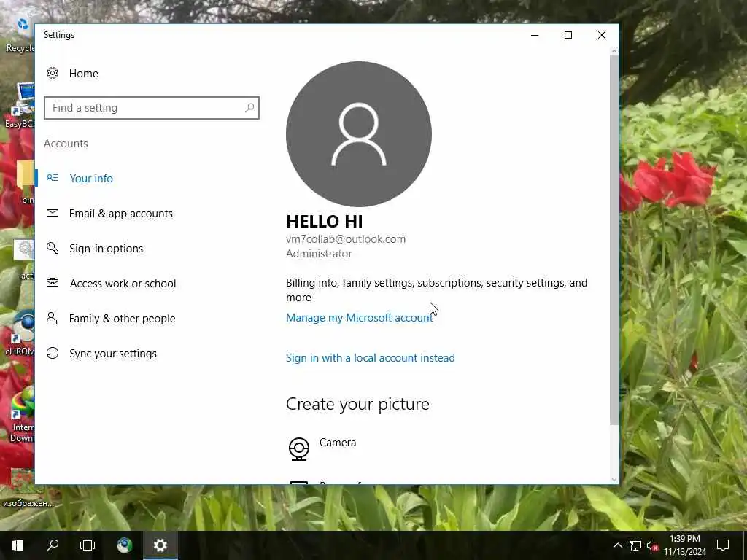Viewport: 747px width, 560px height.
Task: Click the Settings scrollbar thumb
Action: [614, 241]
